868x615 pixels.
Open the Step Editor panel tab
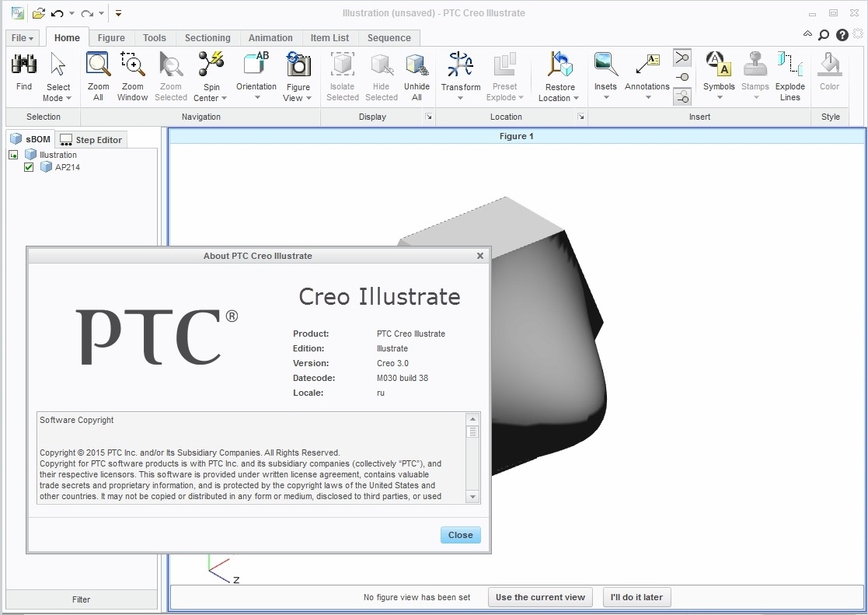tap(92, 140)
